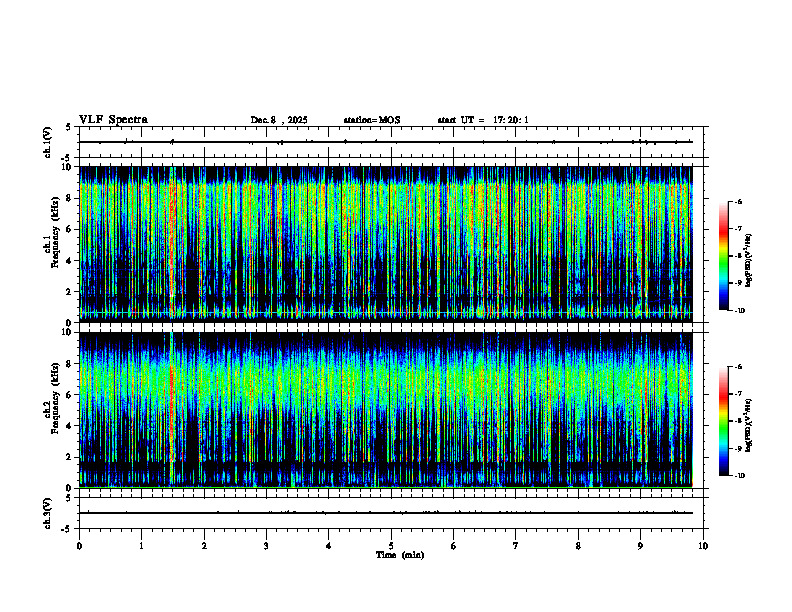This screenshot has width=792, height=612.
Task: Click the "9" tick on the time axis
Action: [640, 546]
